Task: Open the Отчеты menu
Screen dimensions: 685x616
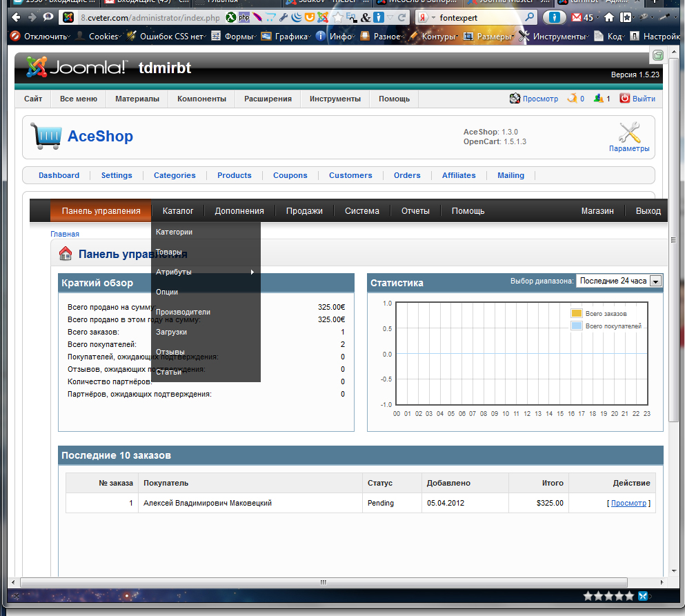Action: pos(415,211)
